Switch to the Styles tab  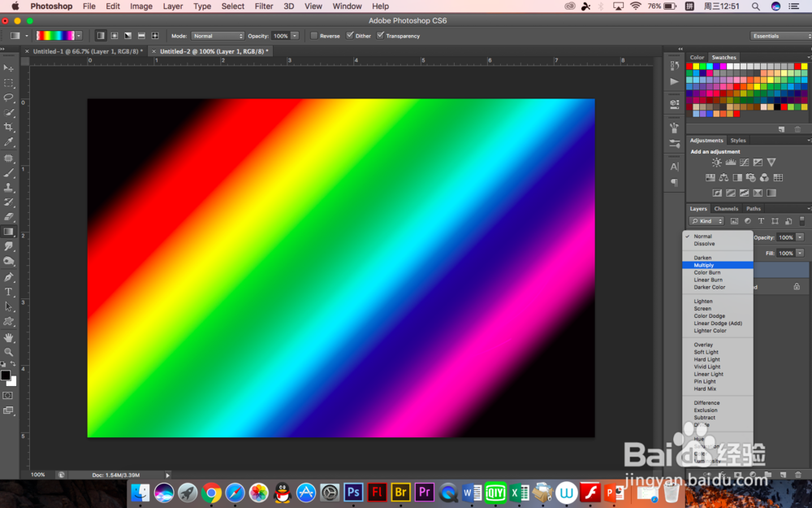click(738, 141)
